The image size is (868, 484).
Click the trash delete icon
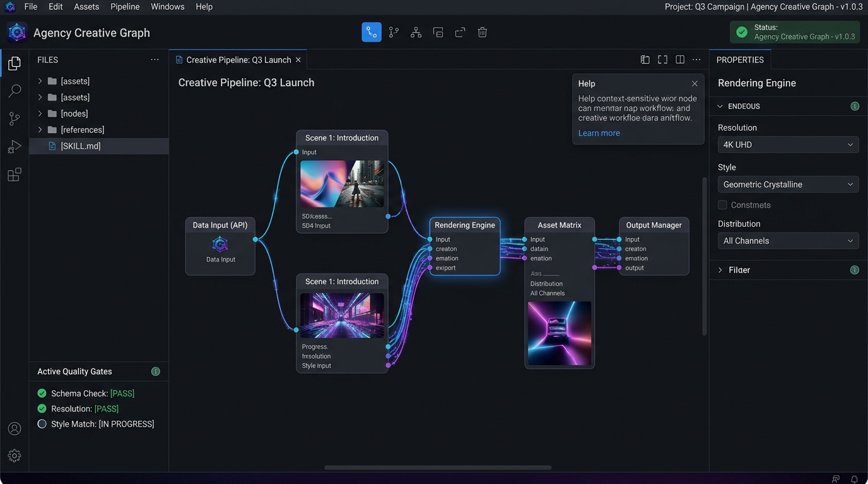point(482,32)
